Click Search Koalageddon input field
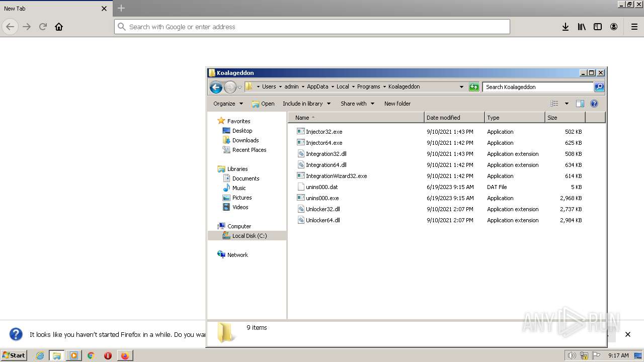 pyautogui.click(x=538, y=87)
